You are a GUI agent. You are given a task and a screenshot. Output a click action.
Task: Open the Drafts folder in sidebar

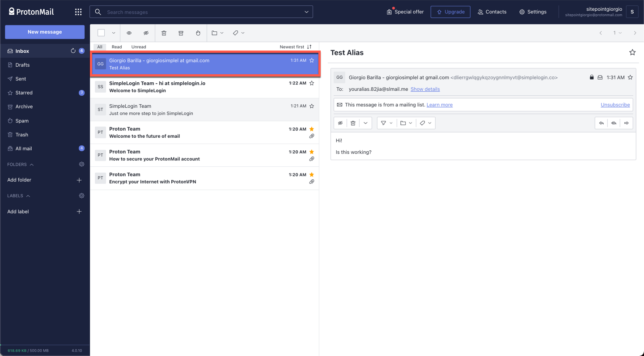tap(22, 65)
